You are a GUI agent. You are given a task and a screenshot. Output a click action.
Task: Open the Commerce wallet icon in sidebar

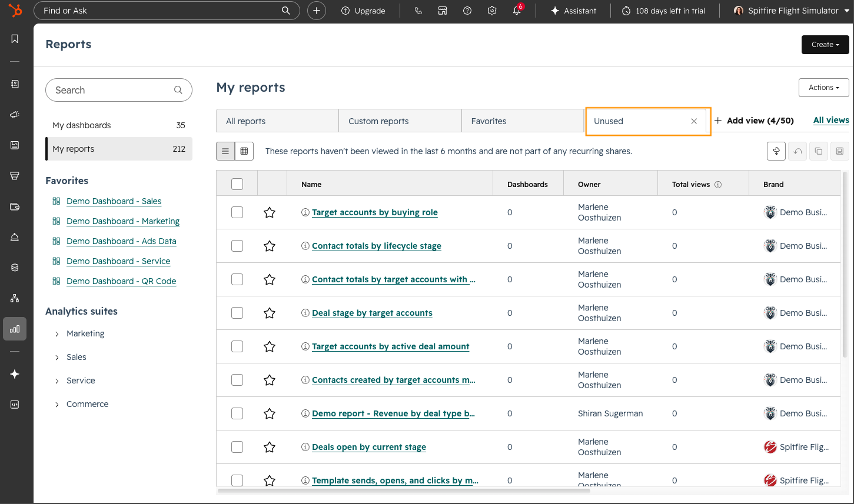tap(15, 206)
